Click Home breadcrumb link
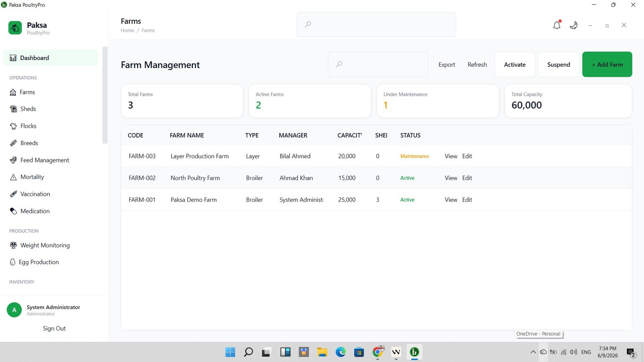The image size is (644, 362). tap(128, 31)
